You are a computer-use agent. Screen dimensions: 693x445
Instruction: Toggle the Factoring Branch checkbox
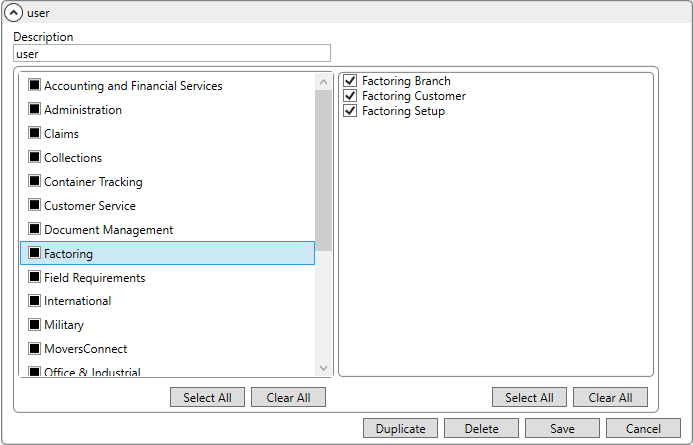click(350, 81)
